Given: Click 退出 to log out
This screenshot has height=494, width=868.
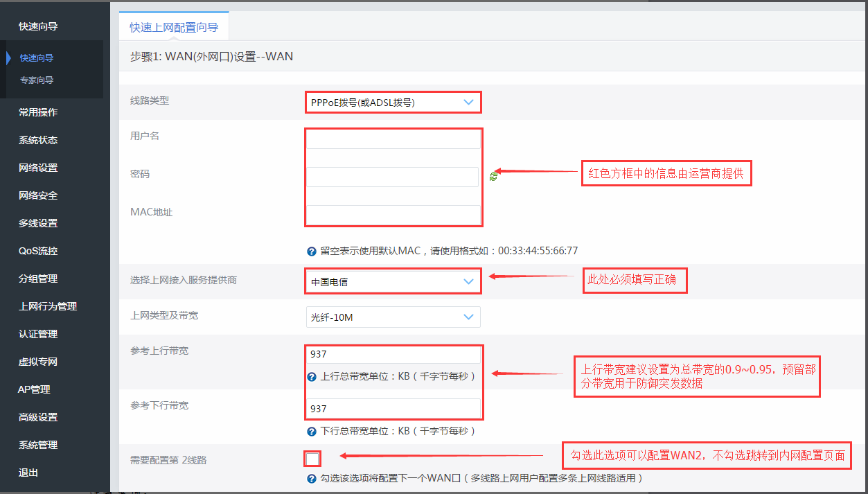Looking at the screenshot, I should (x=28, y=473).
